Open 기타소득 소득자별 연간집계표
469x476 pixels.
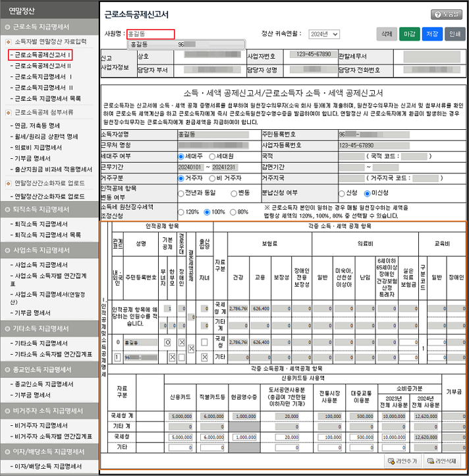[x=53, y=354]
